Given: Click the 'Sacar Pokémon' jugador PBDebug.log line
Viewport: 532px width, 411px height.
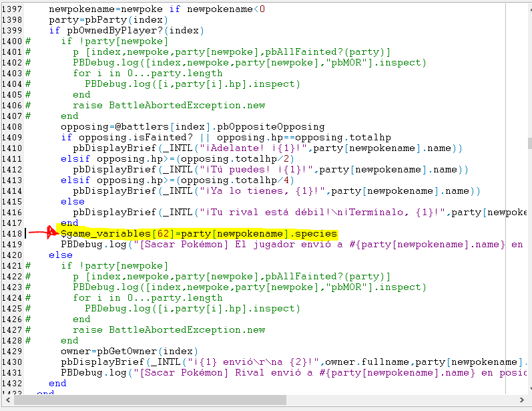Looking at the screenshot, I should click(287, 245).
